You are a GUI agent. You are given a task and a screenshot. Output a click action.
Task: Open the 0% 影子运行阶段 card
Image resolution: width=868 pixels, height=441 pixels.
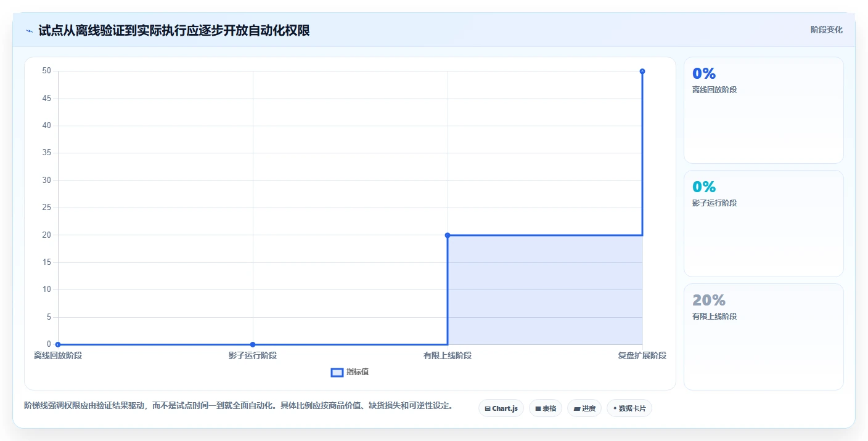coord(763,224)
